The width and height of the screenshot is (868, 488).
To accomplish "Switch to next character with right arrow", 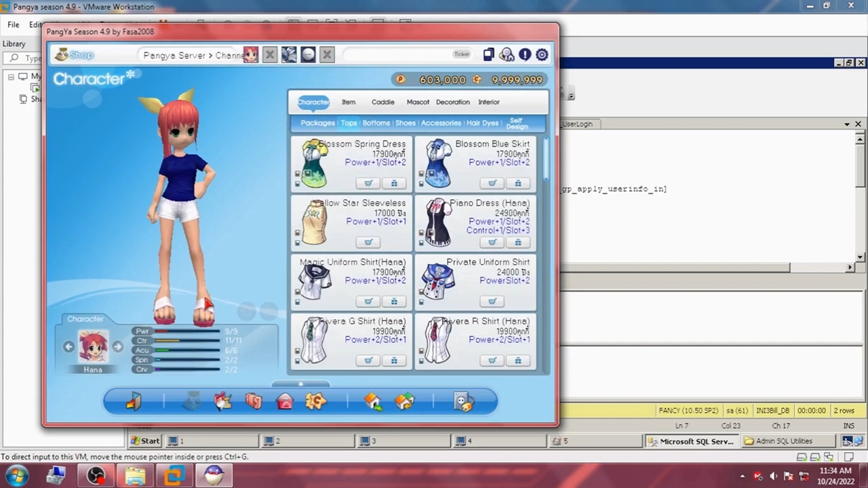I will (117, 347).
